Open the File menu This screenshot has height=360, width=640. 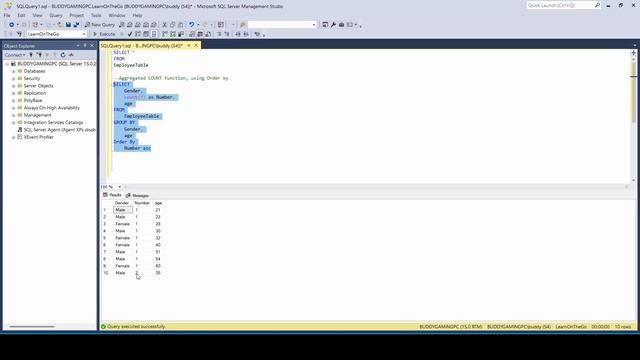point(7,16)
